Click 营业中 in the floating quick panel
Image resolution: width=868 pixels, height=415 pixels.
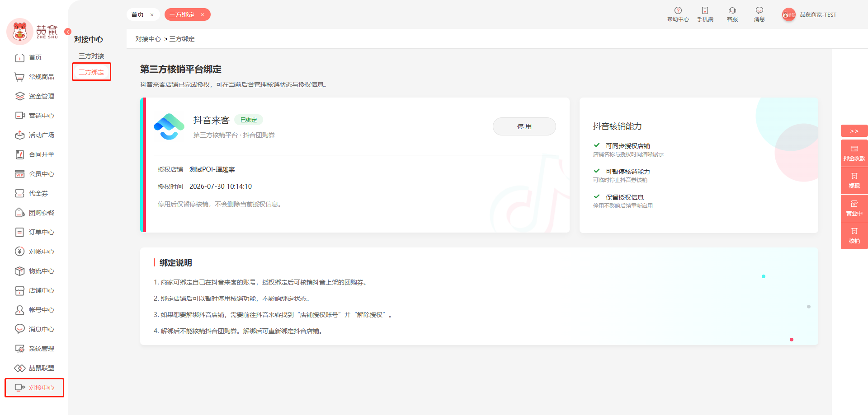(854, 208)
